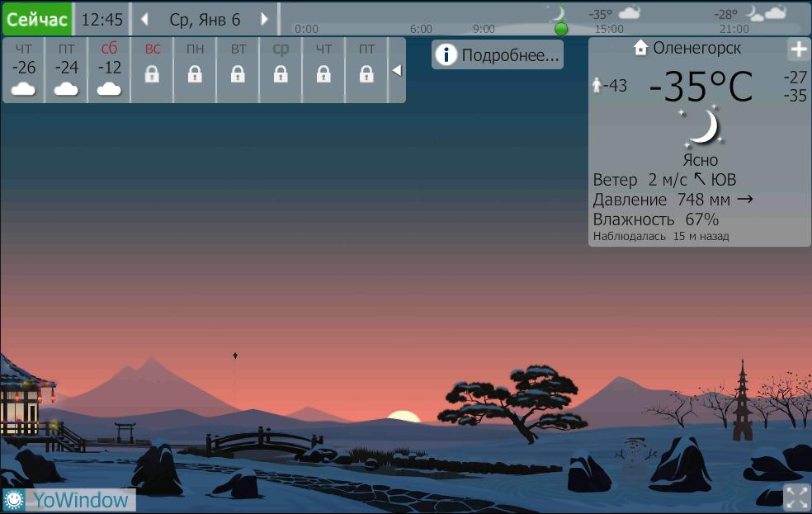
Task: Click the home icon beside Оленегорск
Action: click(640, 48)
